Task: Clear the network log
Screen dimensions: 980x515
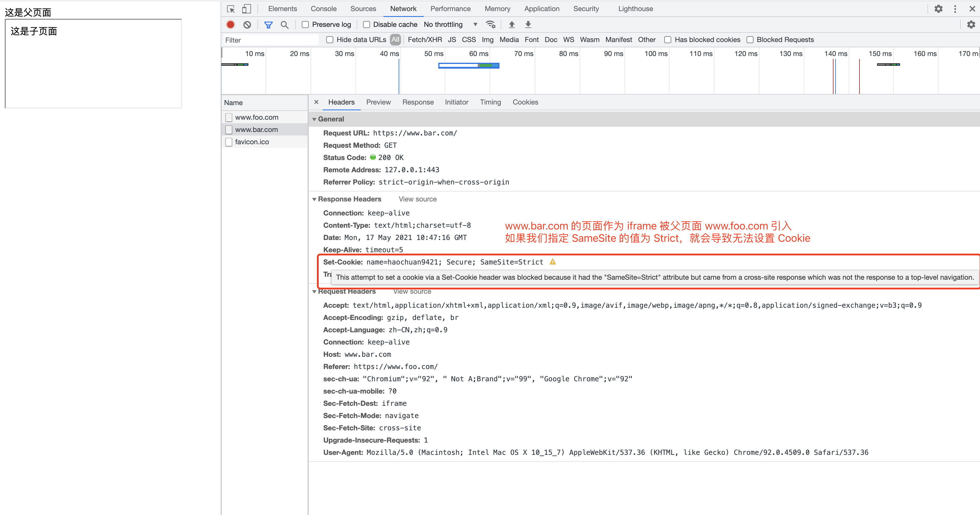Action: (x=247, y=25)
